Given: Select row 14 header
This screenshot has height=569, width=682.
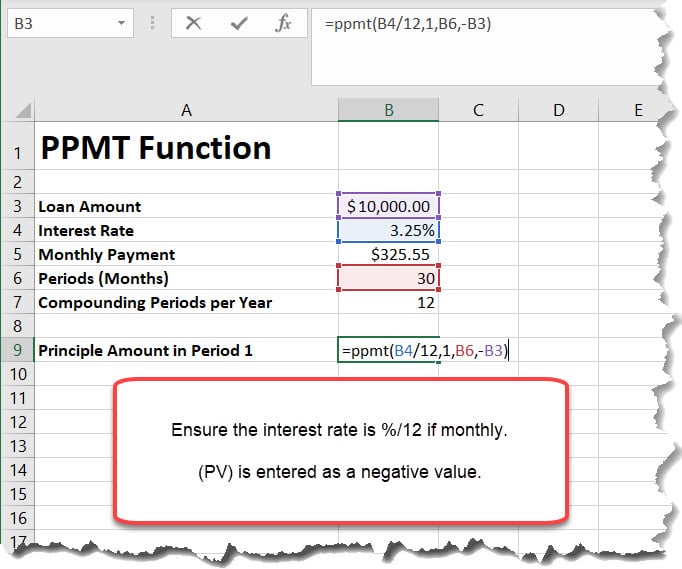Looking at the screenshot, I should tap(18, 470).
